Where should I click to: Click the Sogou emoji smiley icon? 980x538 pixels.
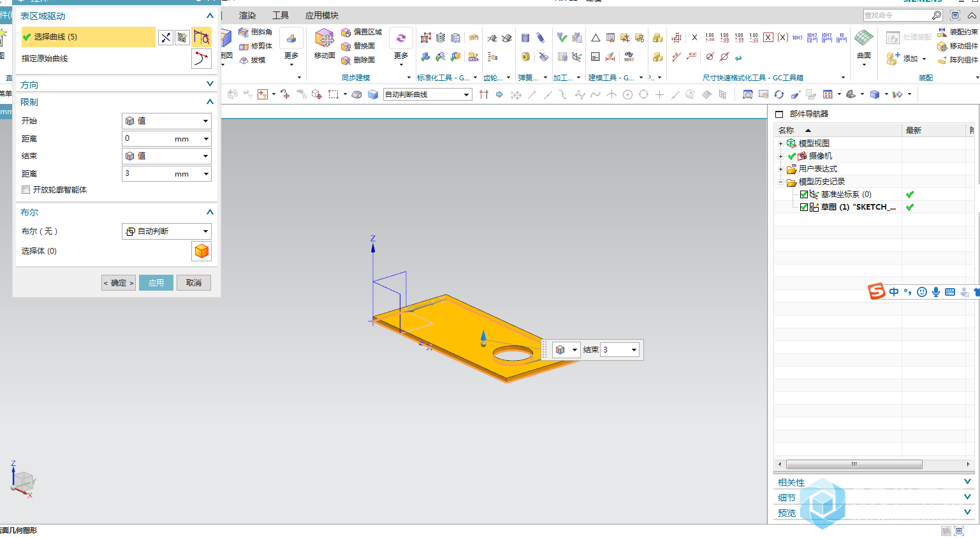(921, 292)
